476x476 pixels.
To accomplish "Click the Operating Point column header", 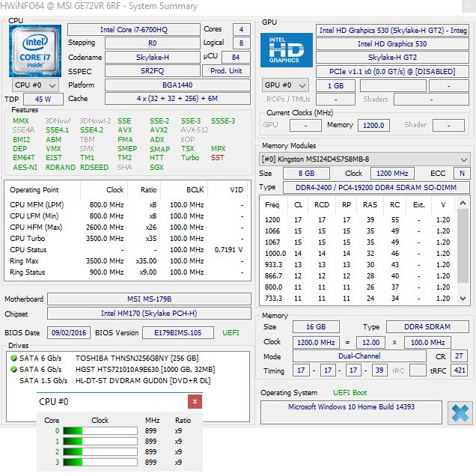I will [x=34, y=190].
